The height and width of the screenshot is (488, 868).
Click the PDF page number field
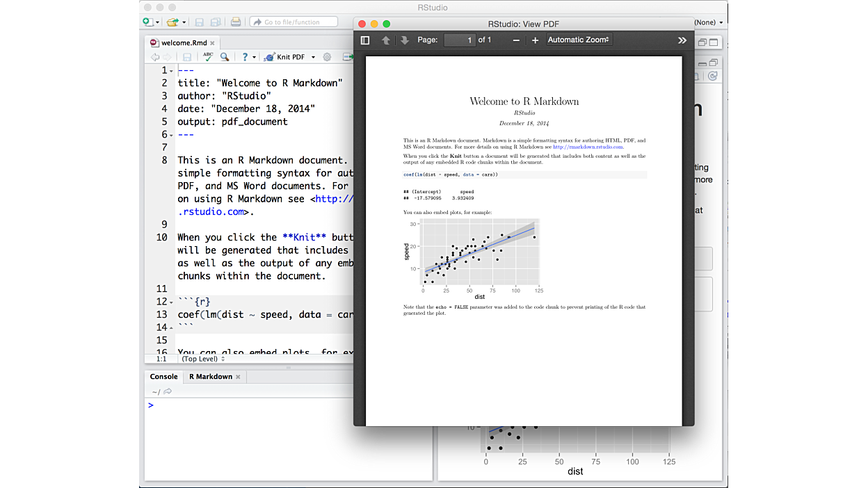pos(460,40)
